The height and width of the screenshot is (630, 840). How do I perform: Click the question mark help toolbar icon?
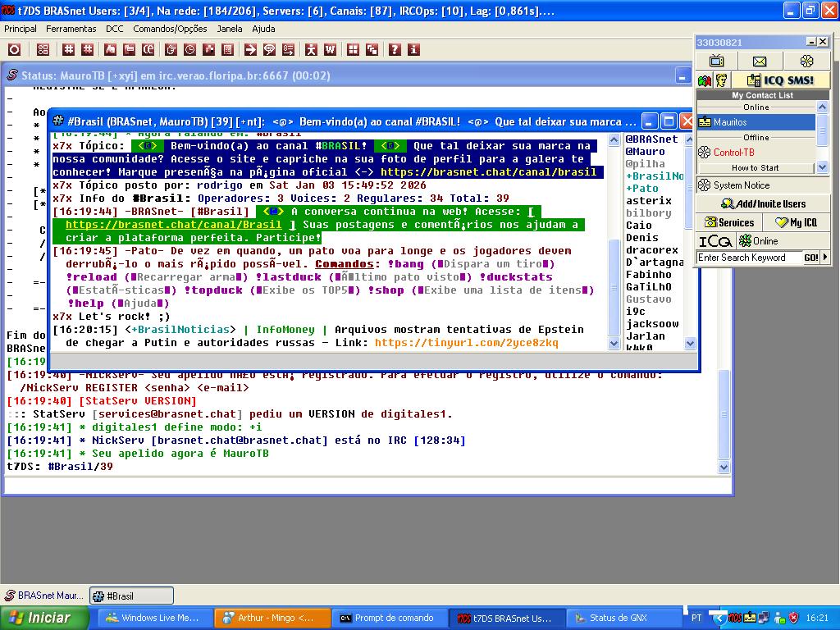tap(395, 50)
